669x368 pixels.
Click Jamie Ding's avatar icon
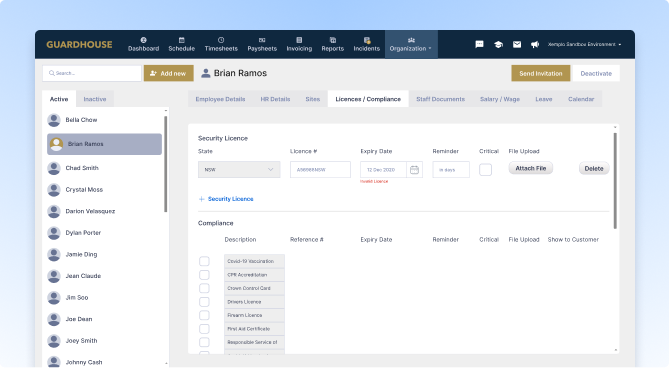[x=54, y=255]
